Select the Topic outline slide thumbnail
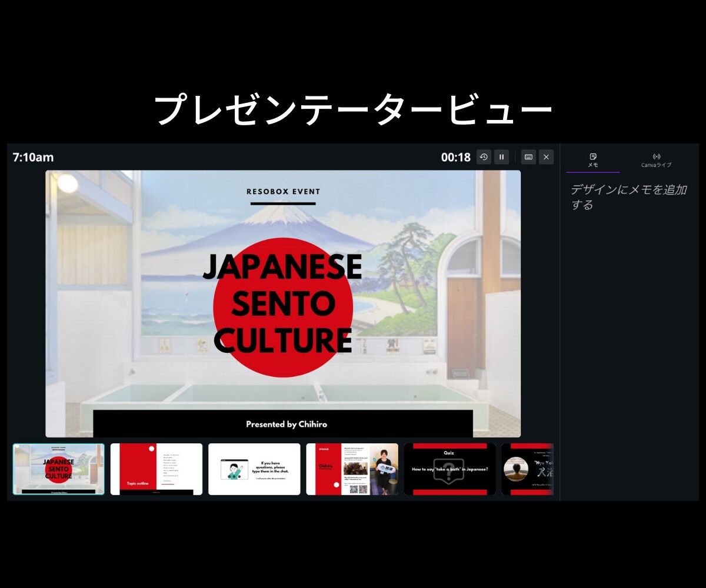The height and width of the screenshot is (588, 706). (x=156, y=469)
